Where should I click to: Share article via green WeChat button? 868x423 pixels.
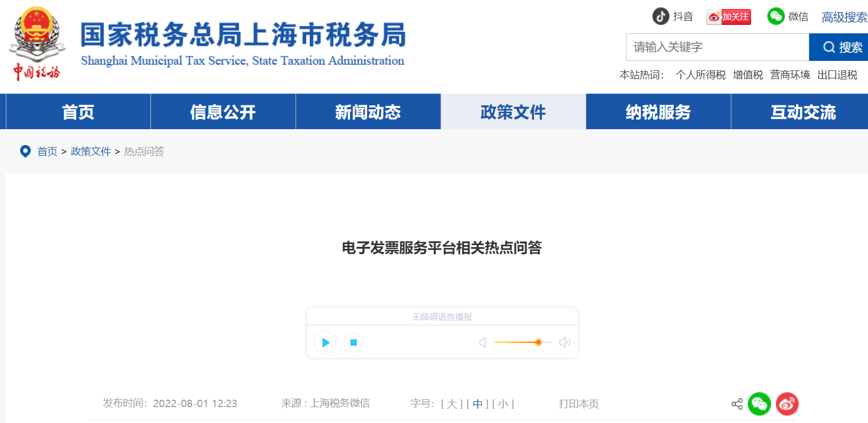pos(759,404)
